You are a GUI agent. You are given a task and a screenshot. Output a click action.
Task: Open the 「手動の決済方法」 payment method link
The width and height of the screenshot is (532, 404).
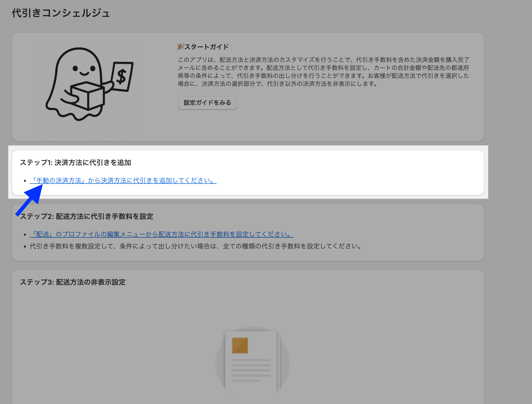pyautogui.click(x=123, y=180)
